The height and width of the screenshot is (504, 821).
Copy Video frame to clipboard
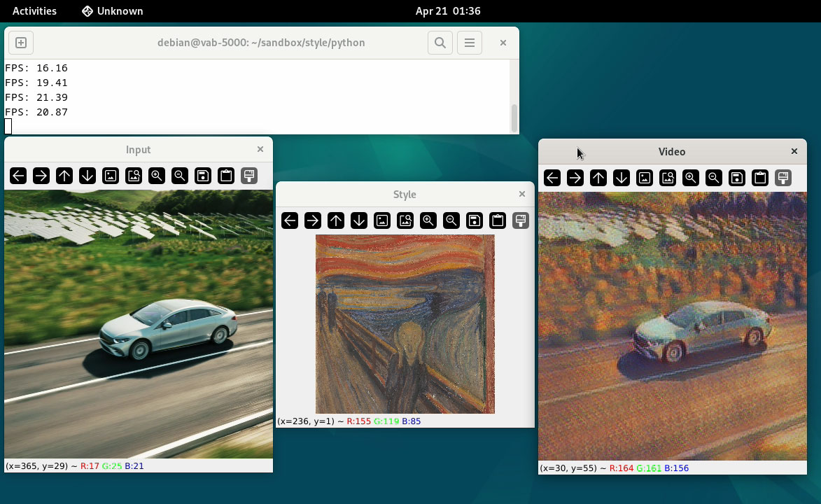tap(760, 178)
